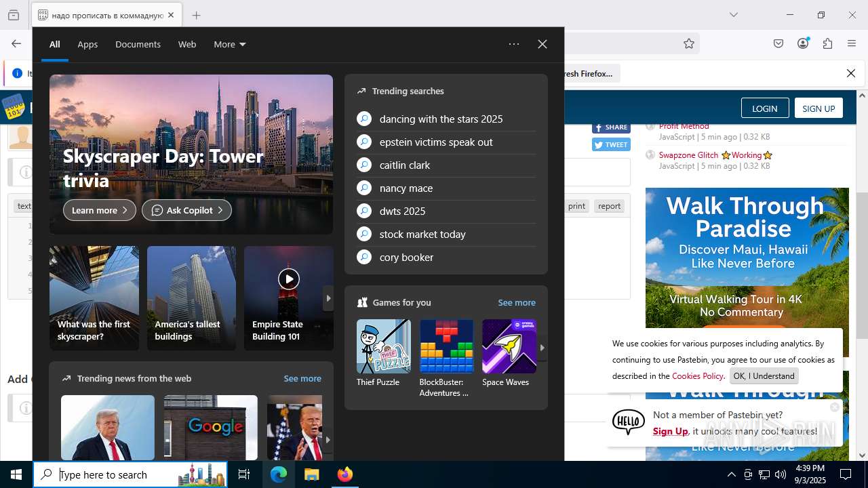Open 'What was the first skyscraper?' card
Screen dimensions: 868x488
pyautogui.click(x=94, y=298)
